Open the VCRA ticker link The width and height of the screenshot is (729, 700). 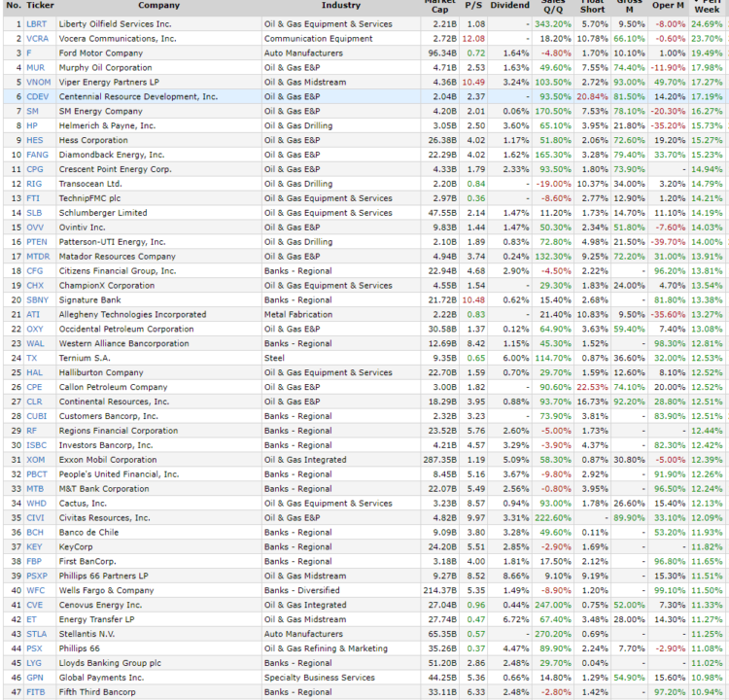37,39
